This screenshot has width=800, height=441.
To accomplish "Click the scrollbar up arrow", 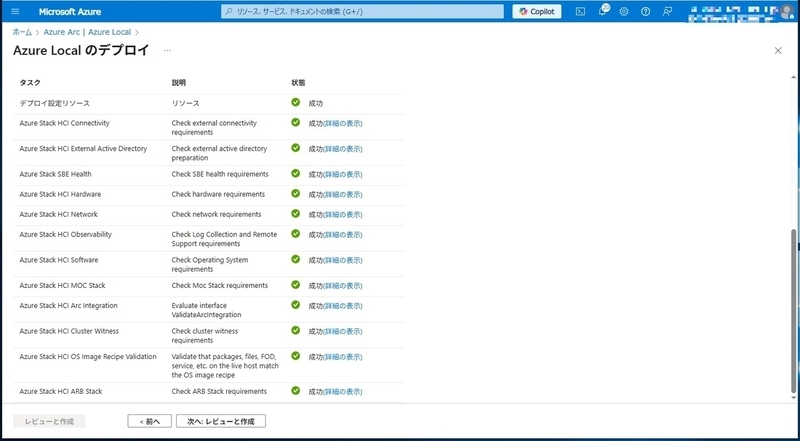I will pyautogui.click(x=793, y=78).
